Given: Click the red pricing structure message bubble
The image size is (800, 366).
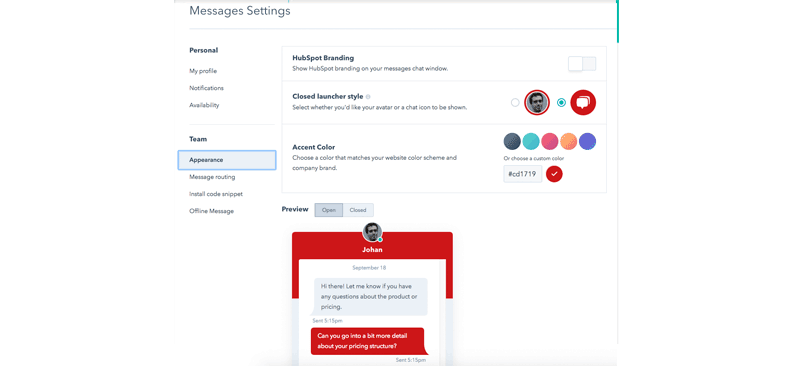Looking at the screenshot, I should pyautogui.click(x=368, y=341).
